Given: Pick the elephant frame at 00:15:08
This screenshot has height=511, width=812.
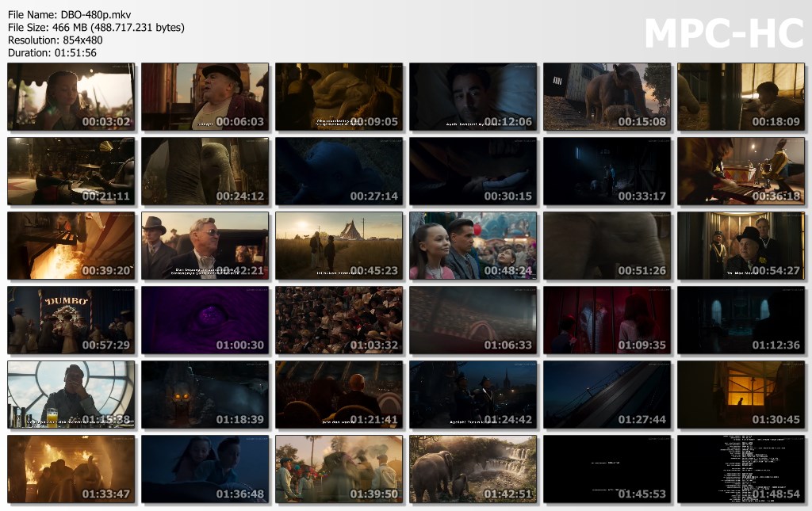Looking at the screenshot, I should pos(607,97).
